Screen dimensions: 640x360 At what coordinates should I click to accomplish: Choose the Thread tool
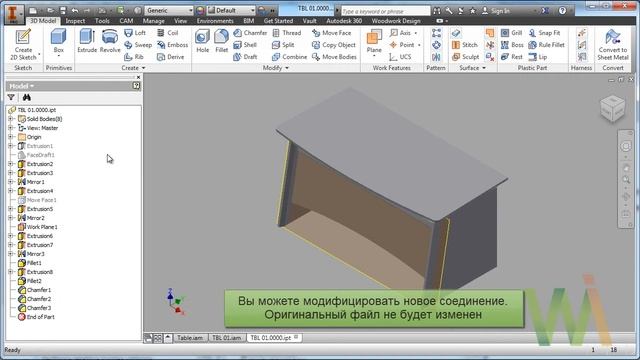(x=287, y=33)
